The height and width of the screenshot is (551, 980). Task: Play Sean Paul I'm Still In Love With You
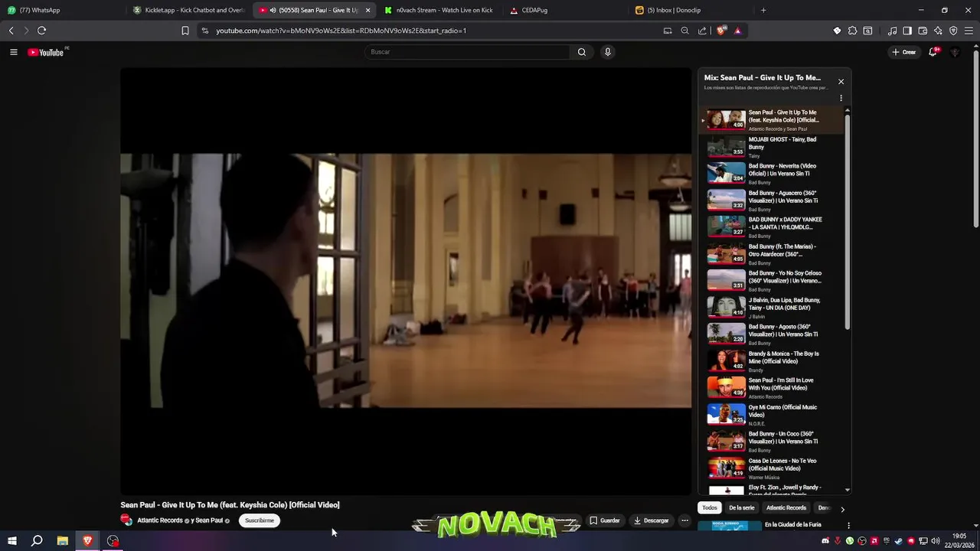[x=771, y=388]
